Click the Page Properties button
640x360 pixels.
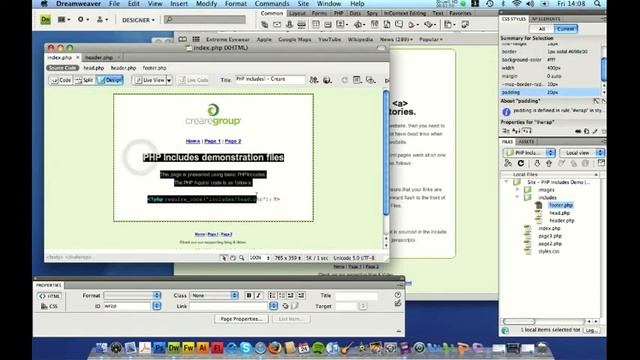[241, 319]
